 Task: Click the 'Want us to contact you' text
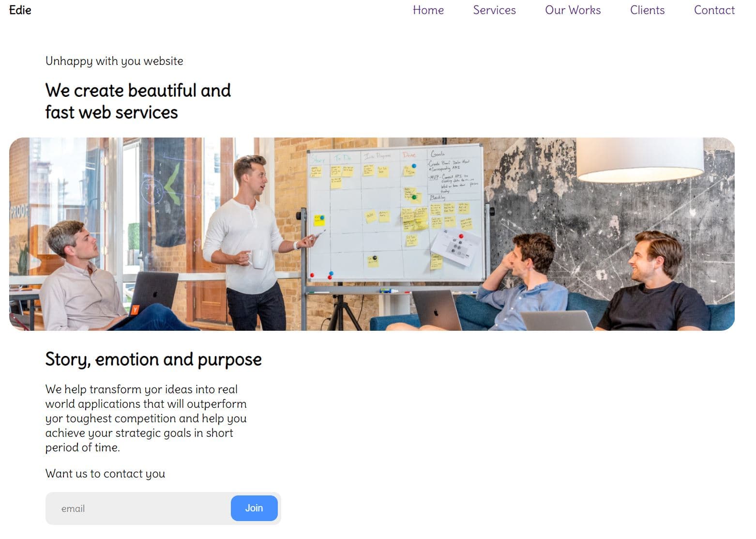click(x=105, y=474)
